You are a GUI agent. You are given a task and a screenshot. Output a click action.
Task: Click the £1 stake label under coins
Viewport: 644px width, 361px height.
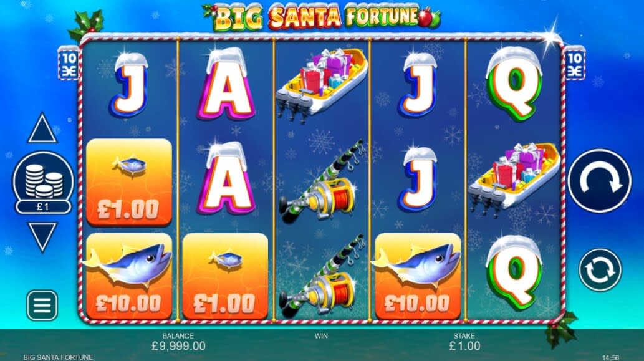[x=43, y=206]
